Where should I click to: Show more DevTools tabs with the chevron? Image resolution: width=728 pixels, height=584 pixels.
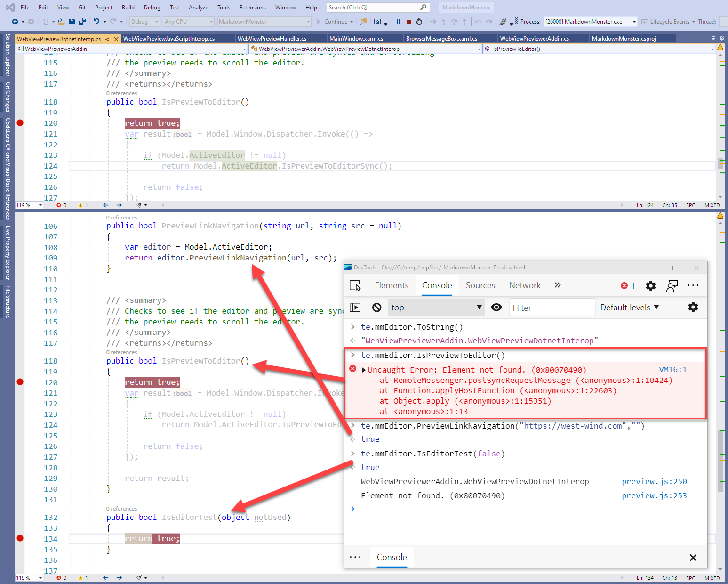coord(558,285)
